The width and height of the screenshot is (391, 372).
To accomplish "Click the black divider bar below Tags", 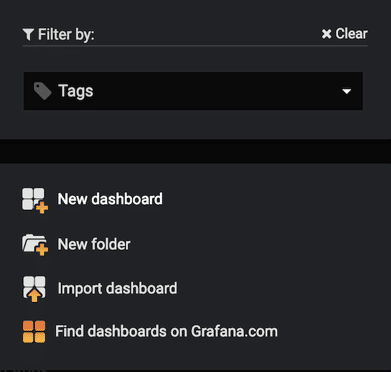I will [195, 151].
